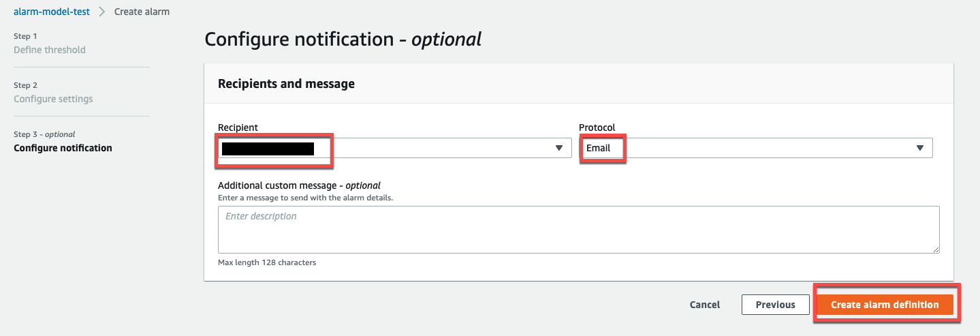Image resolution: width=980 pixels, height=336 pixels.
Task: Focus the Enter description text area
Action: (x=578, y=230)
